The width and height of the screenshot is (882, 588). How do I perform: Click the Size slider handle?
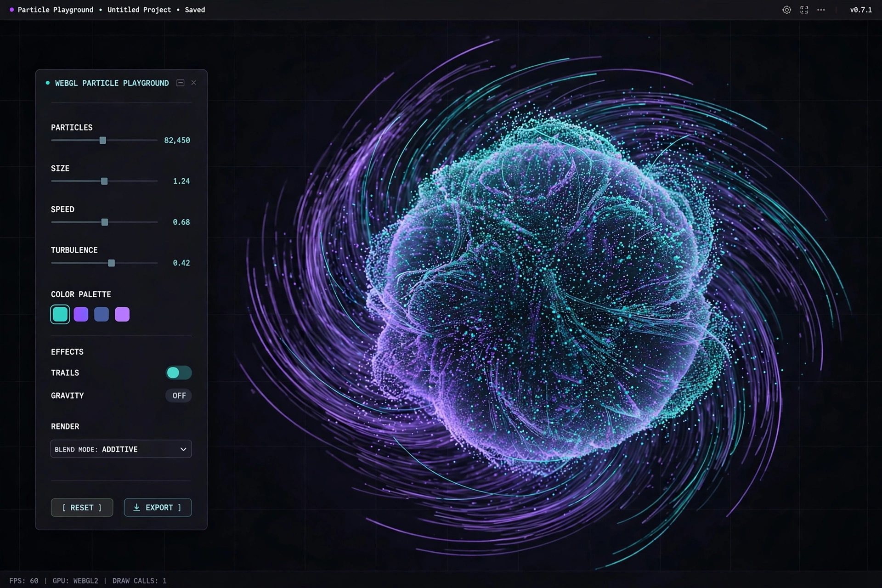(x=104, y=181)
